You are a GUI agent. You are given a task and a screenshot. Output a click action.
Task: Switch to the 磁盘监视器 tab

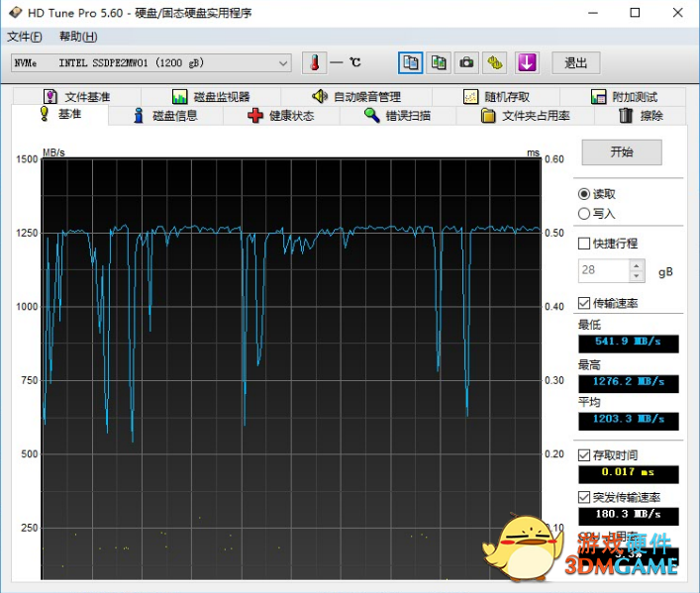211,96
